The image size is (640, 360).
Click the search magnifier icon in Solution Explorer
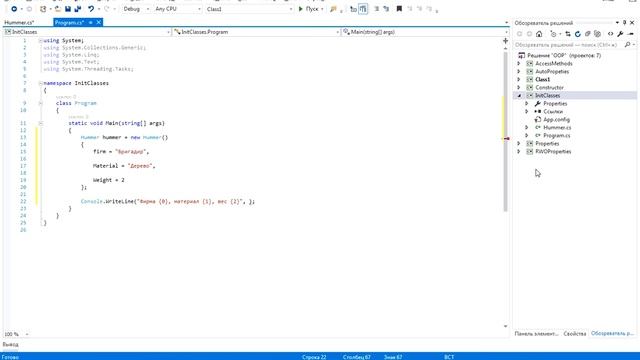pyautogui.click(x=627, y=45)
